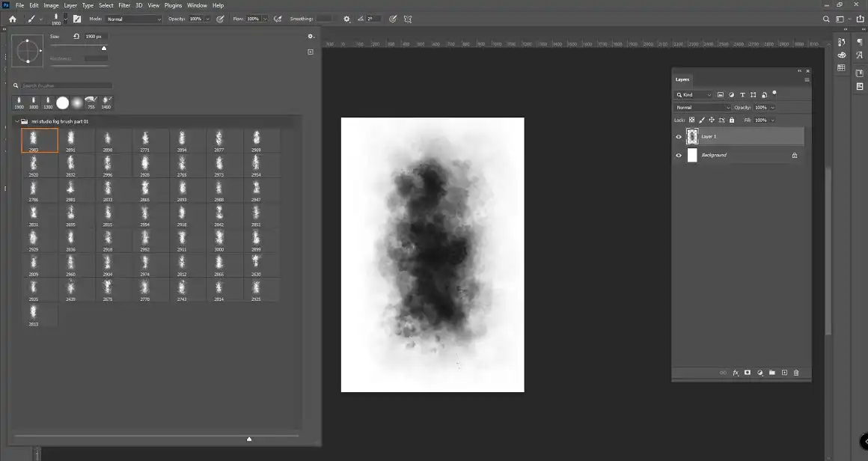
Task: Collapse the mri studio fog brush folder
Action: (16, 120)
